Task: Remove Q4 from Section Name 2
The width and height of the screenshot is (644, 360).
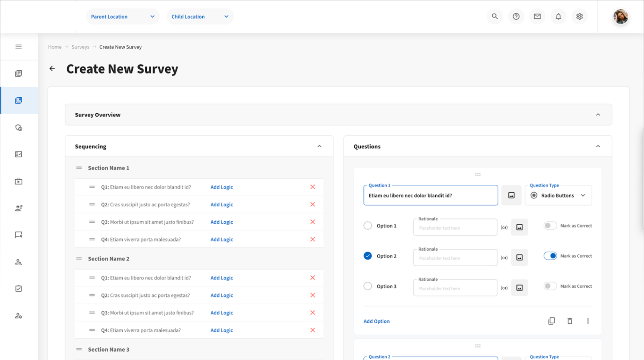Action: 313,330
